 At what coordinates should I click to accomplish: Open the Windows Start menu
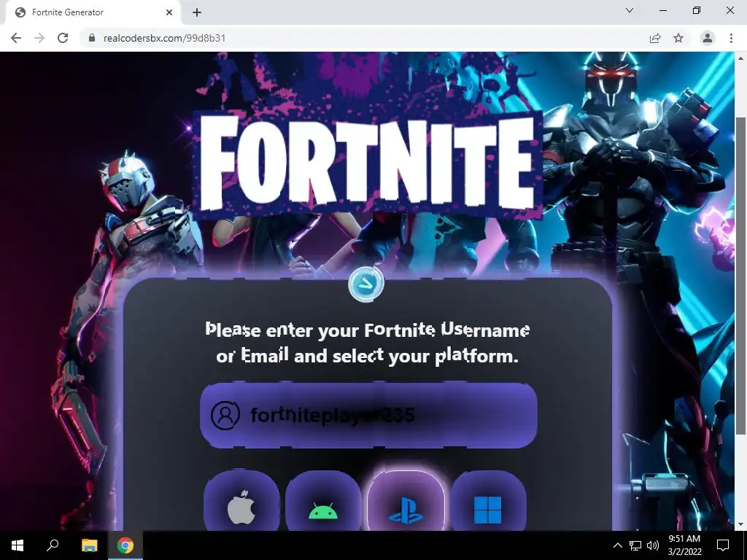(x=18, y=545)
